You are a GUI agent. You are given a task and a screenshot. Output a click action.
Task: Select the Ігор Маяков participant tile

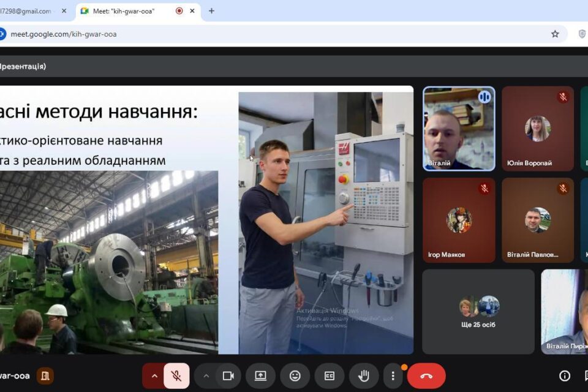(x=459, y=221)
